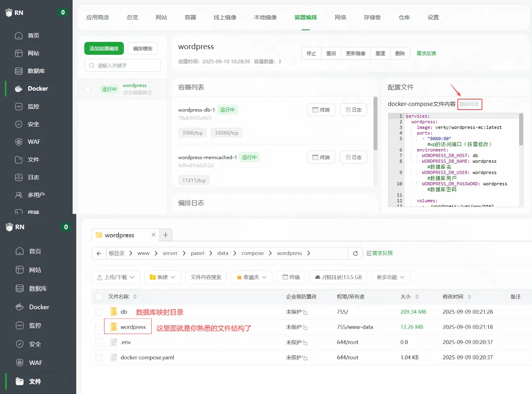Open the 更多功能 dropdown
This screenshot has height=394, width=532.
tap(391, 277)
